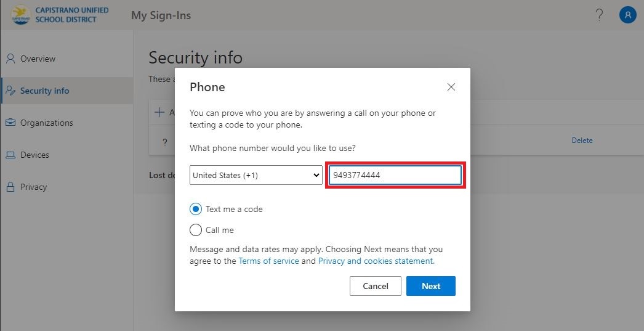Click the Cancel button
644x331 pixels.
click(x=376, y=286)
